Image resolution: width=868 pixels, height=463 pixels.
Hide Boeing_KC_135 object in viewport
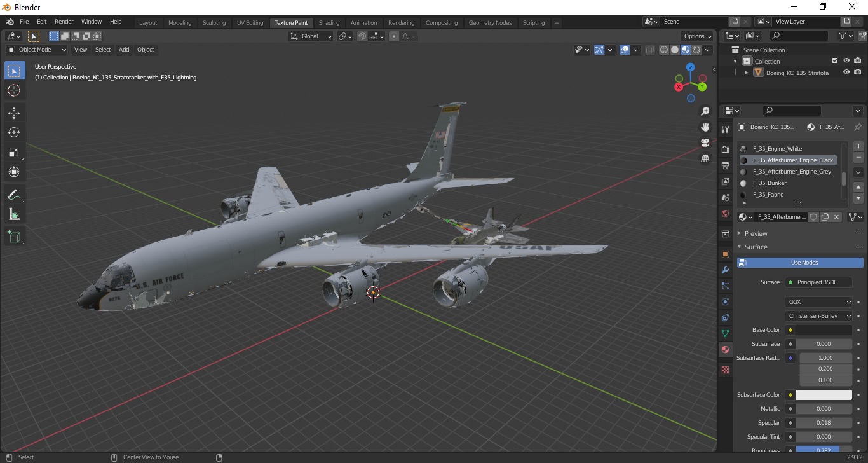[846, 73]
